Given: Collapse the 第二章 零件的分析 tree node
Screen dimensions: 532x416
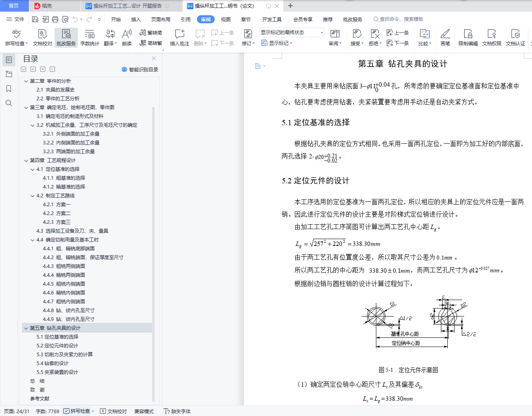Looking at the screenshot, I should click(x=26, y=81).
